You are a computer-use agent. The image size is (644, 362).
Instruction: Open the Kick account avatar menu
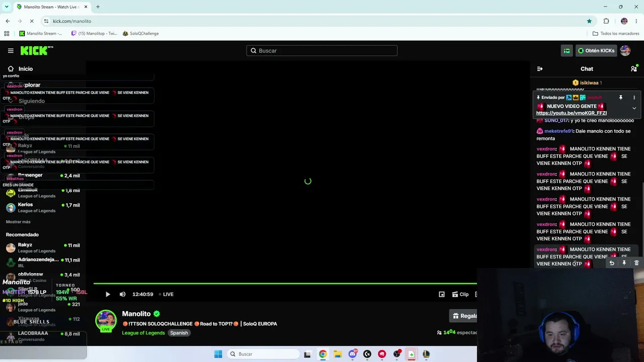click(625, 51)
